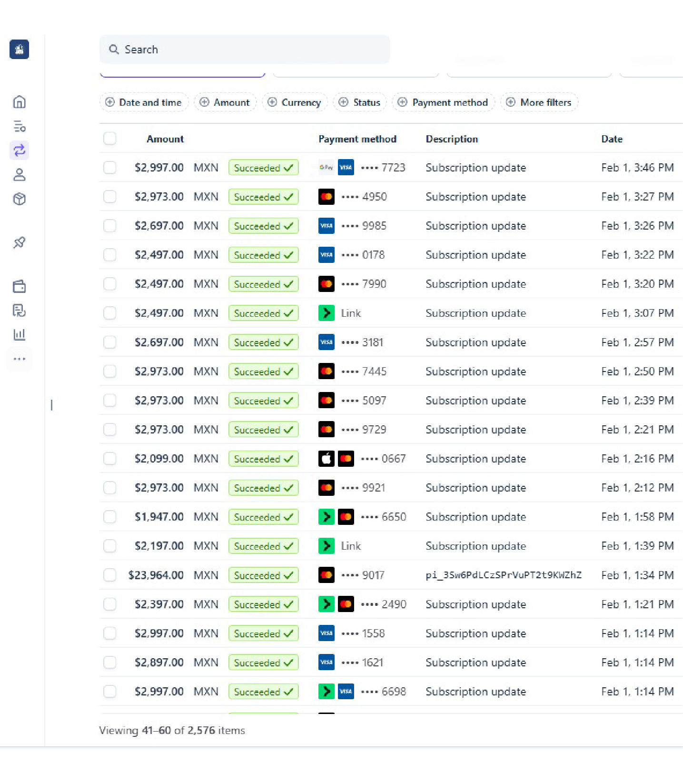This screenshot has width=683, height=784.
Task: Open Customers sidebar person icon
Action: click(x=19, y=175)
